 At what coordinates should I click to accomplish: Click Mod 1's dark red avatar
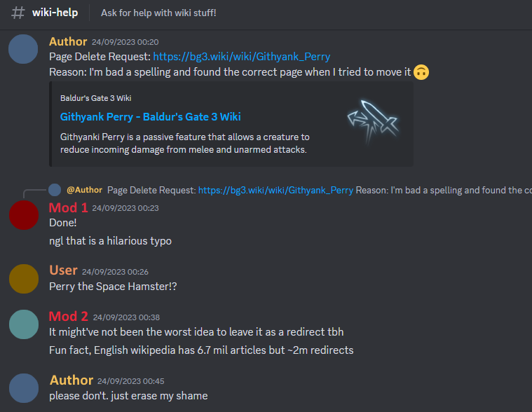click(24, 215)
